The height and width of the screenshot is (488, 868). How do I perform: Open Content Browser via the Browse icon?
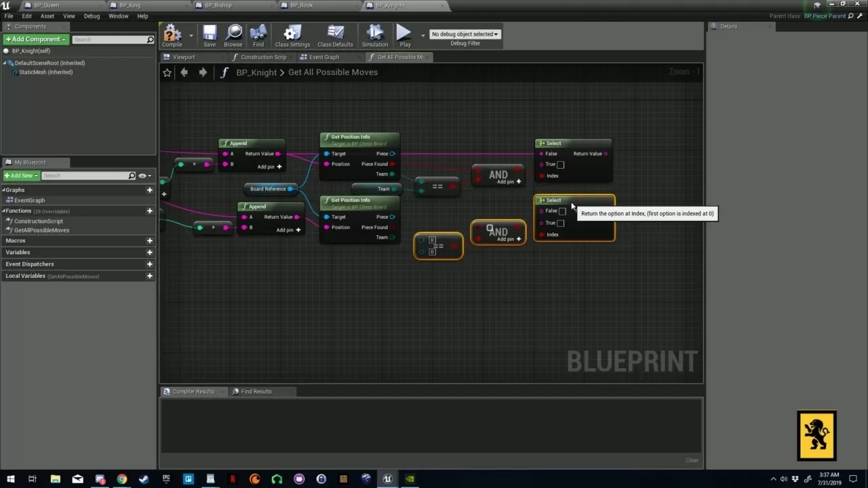coord(233,34)
